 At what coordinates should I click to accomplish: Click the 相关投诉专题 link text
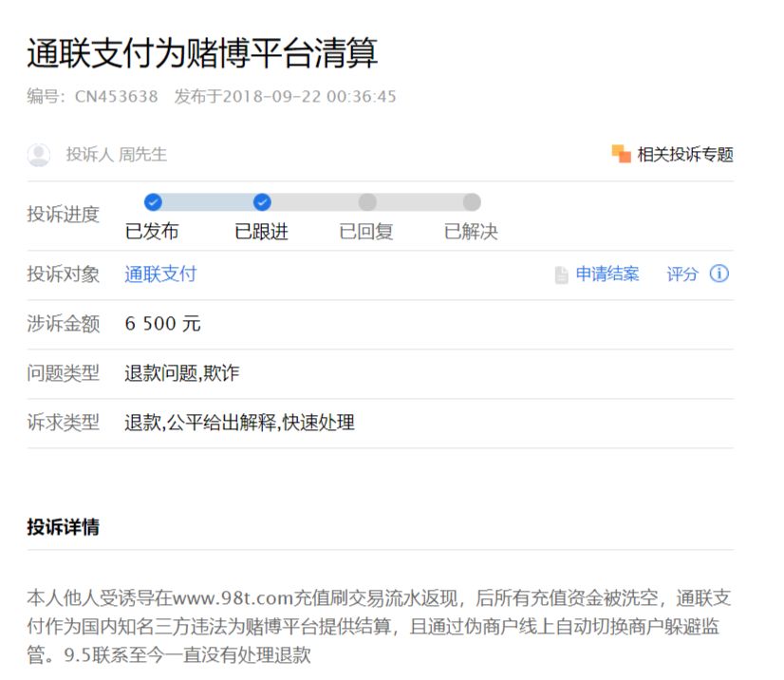click(x=685, y=155)
